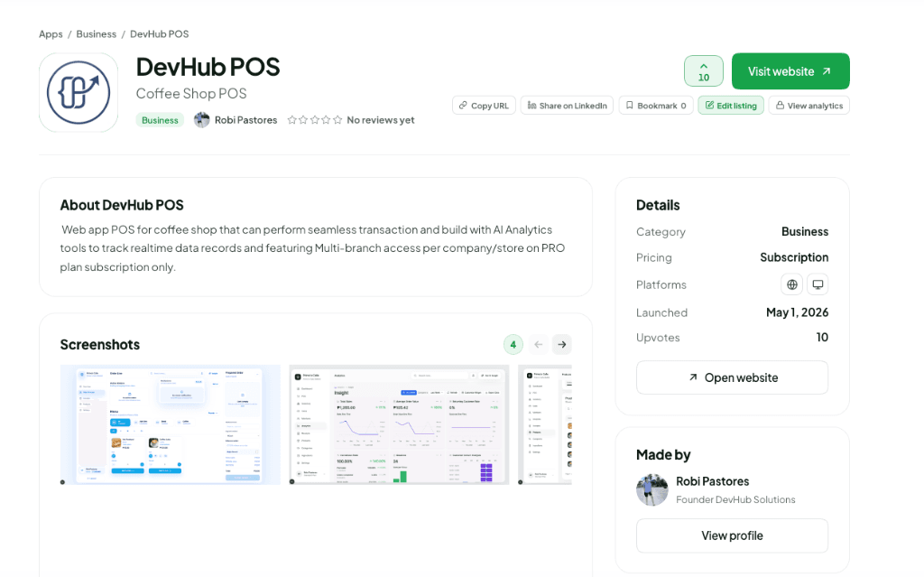Click the View profile button
The image size is (924, 577).
[x=732, y=535]
